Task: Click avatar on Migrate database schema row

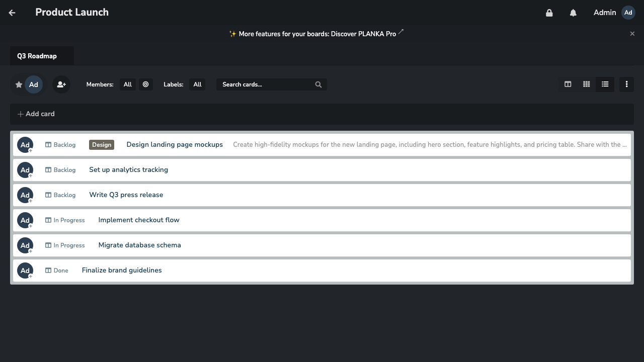Action: tap(25, 245)
